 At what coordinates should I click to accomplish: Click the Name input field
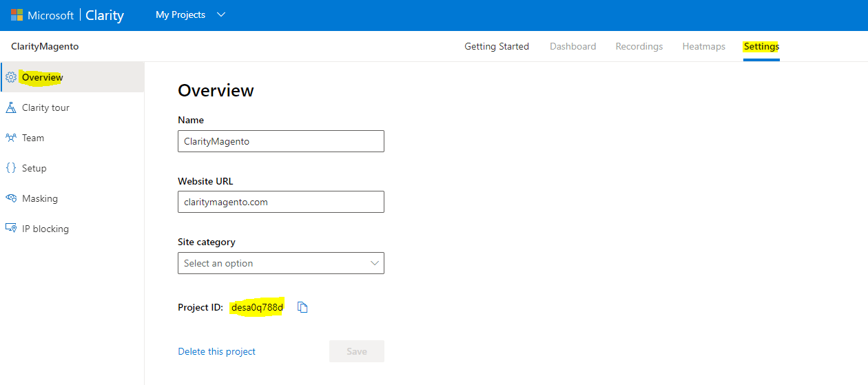pyautogui.click(x=281, y=141)
